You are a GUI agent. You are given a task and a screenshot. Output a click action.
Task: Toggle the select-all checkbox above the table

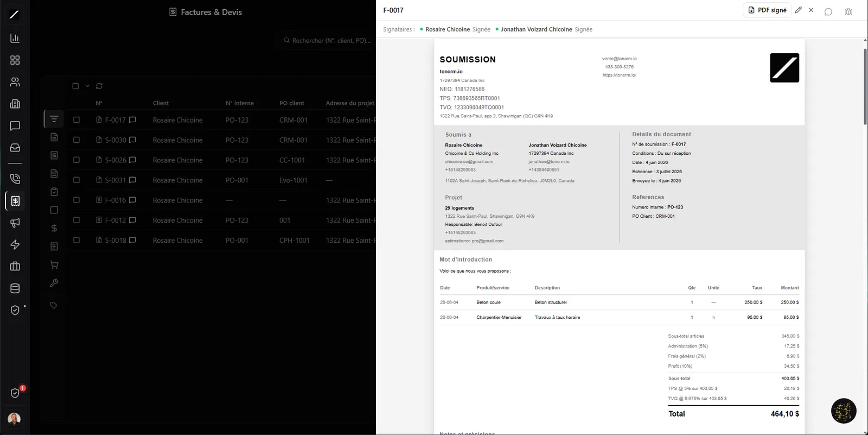click(x=75, y=86)
